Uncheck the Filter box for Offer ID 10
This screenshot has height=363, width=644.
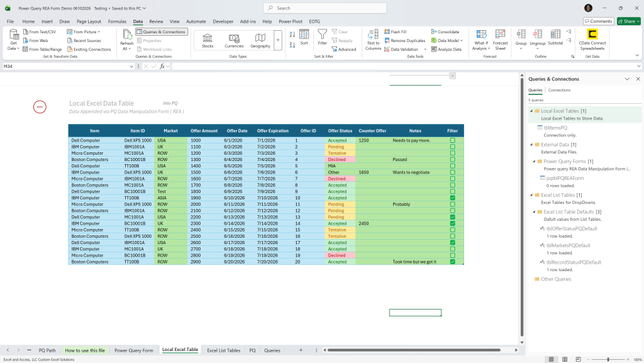pos(453,198)
